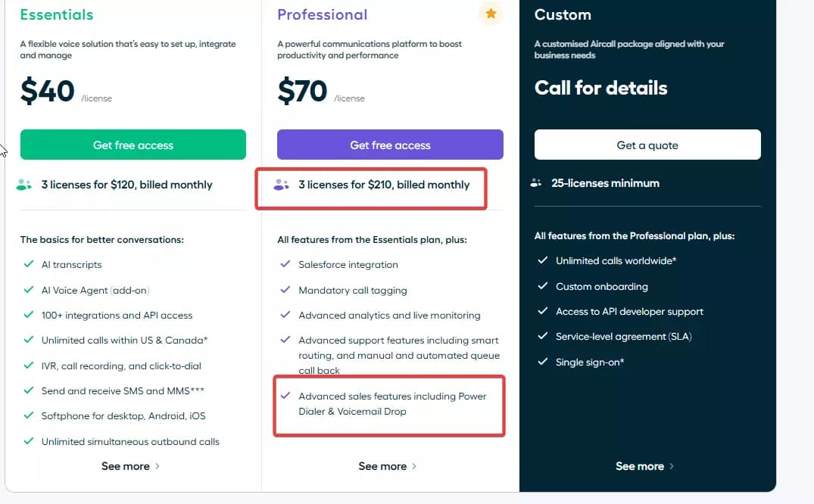Click the people icon beside 25-licenses minimum
814x504 pixels.
point(538,182)
